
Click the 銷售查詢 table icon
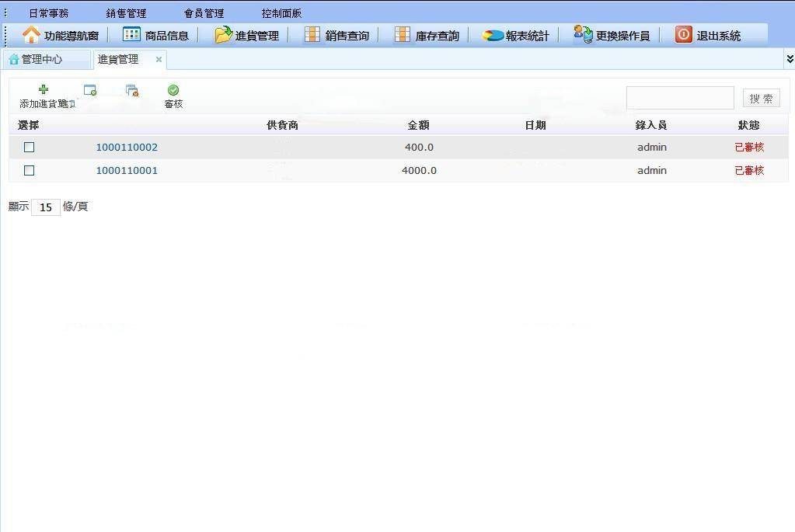point(312,34)
